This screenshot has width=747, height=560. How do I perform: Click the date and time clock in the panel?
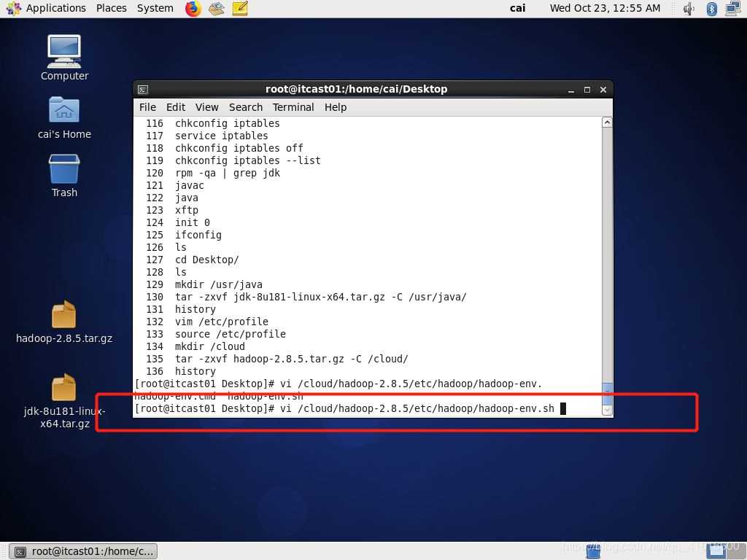click(x=605, y=8)
